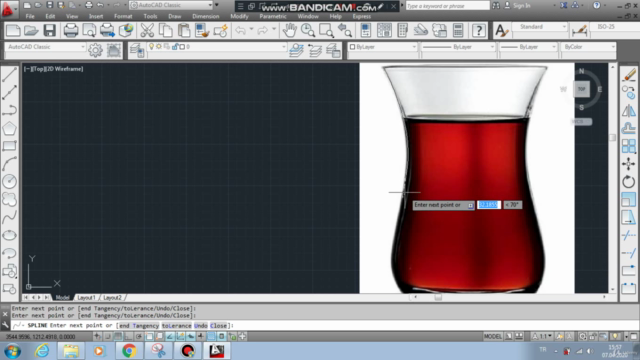Open Workspace Settings gear icon
The image size is (640, 360).
tap(96, 50)
